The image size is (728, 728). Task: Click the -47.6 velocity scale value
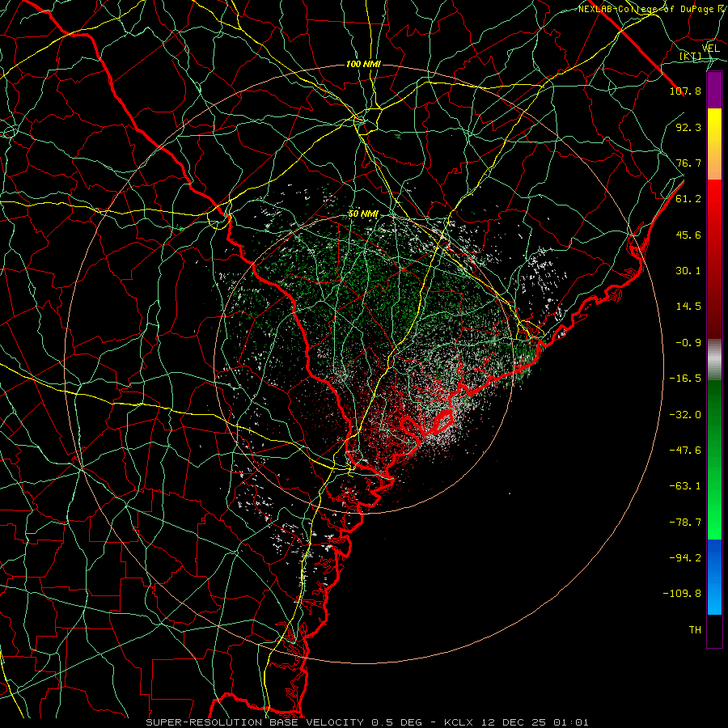click(685, 451)
